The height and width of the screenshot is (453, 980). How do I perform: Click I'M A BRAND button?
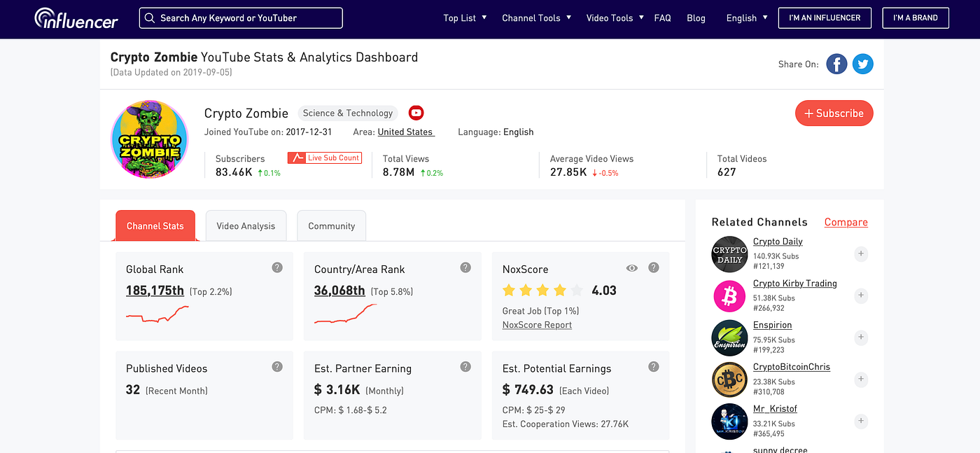click(916, 18)
